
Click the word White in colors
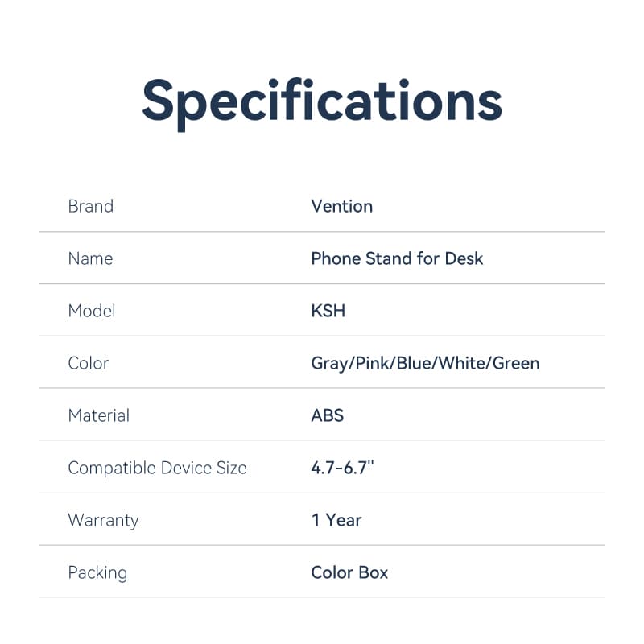click(458, 364)
